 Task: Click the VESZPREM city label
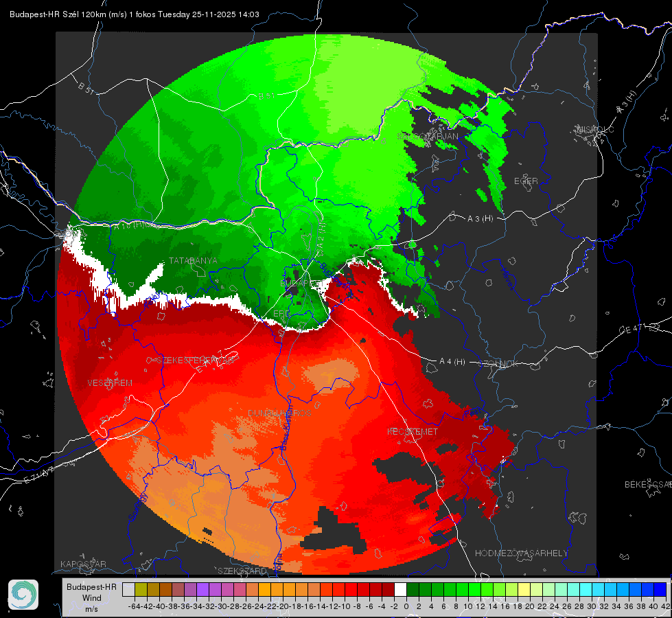110,383
